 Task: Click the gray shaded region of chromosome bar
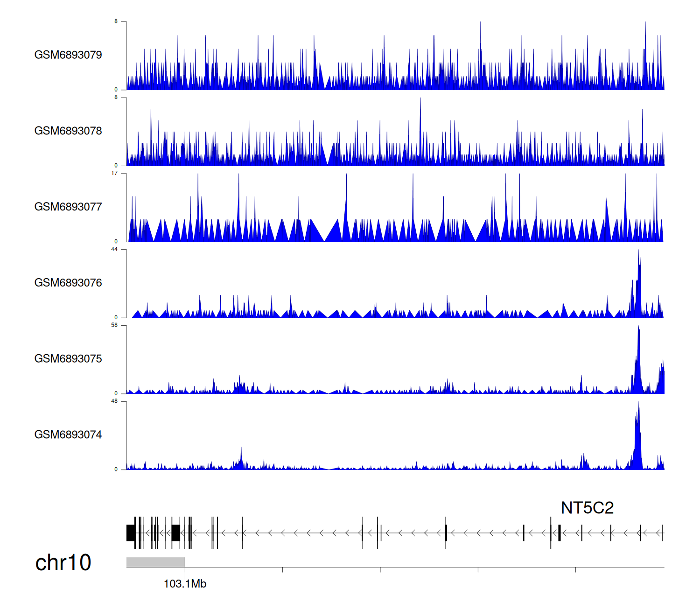tap(155, 562)
